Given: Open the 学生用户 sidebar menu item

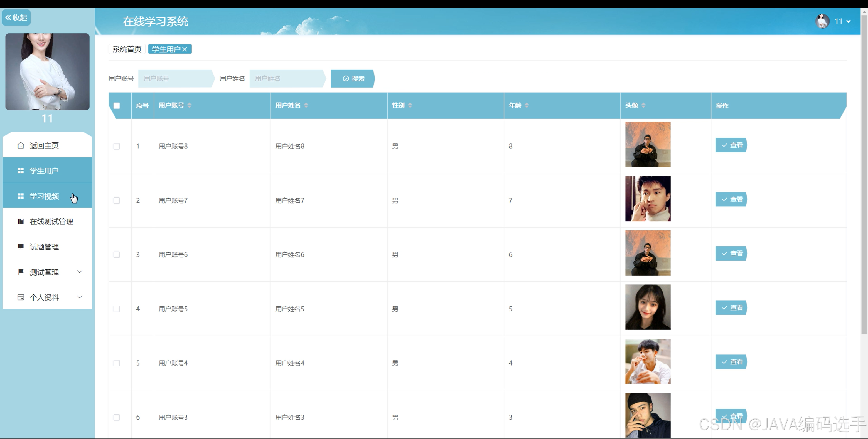Looking at the screenshot, I should click(44, 171).
